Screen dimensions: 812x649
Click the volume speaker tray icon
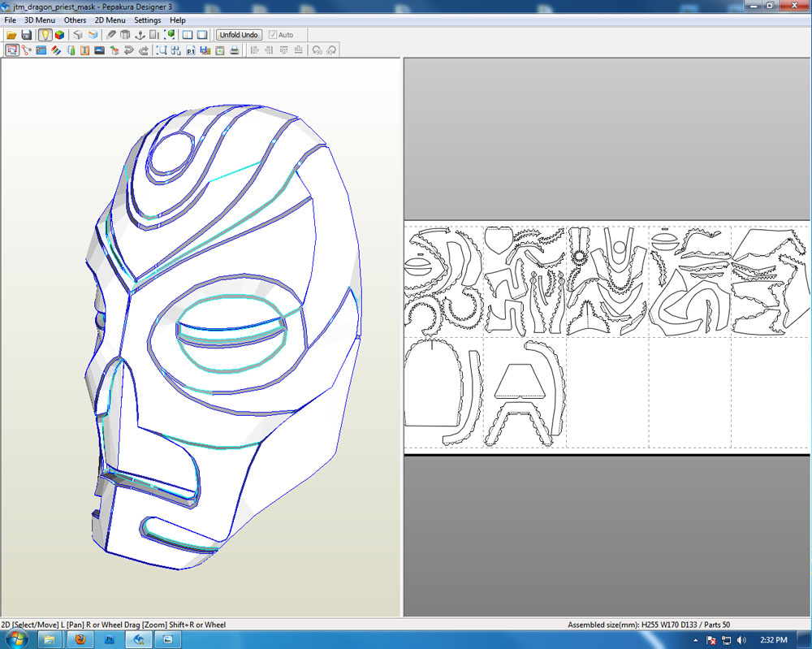point(741,640)
